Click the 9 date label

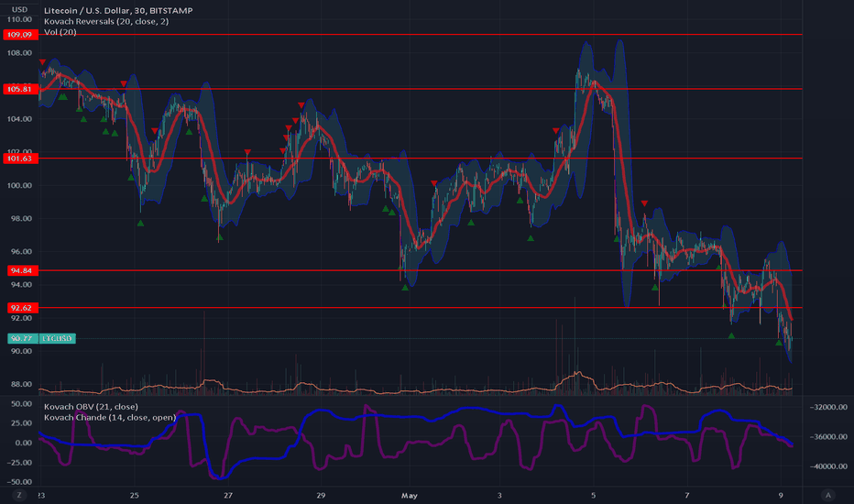click(x=781, y=495)
